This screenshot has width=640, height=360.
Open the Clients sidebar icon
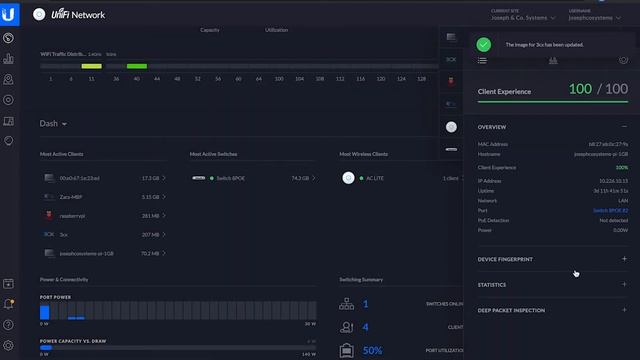click(8, 121)
